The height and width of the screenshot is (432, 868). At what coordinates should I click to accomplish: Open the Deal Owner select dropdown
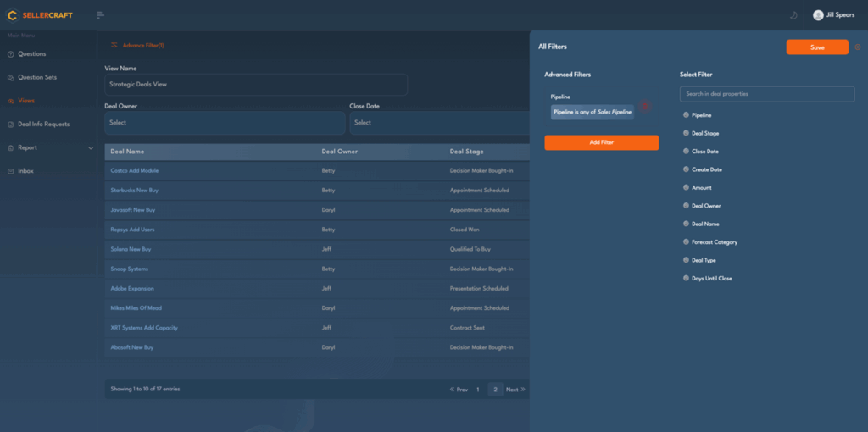click(225, 123)
